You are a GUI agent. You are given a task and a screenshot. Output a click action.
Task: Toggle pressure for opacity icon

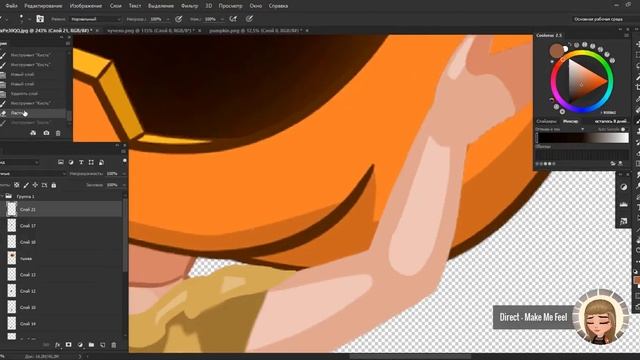pos(178,19)
